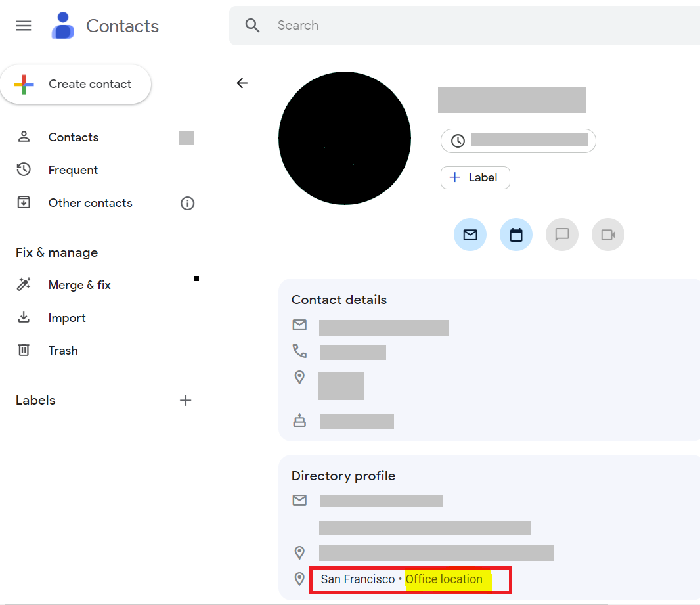Screen dimensions: 700x605
Task: Open Merge & fix tool
Action: 79,285
